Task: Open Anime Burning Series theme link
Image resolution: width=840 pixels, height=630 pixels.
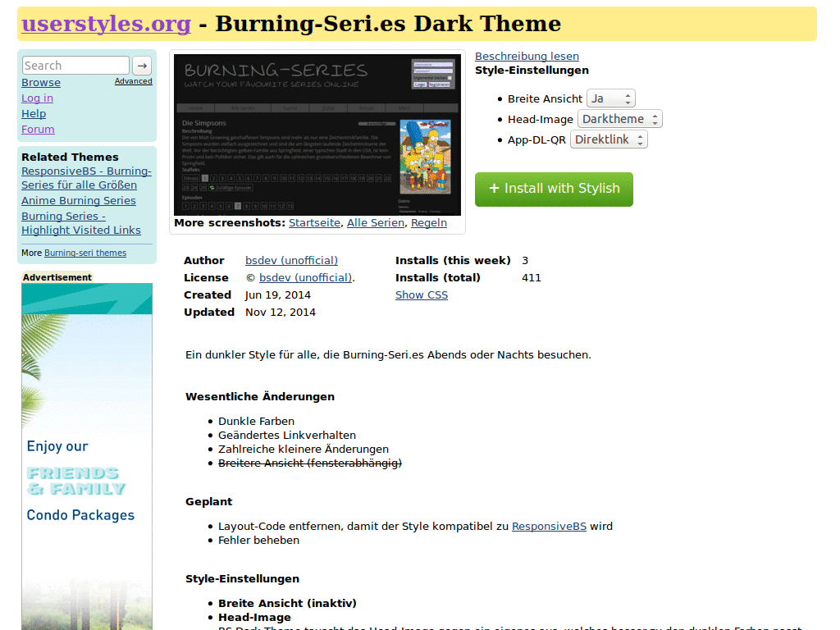Action: [x=79, y=200]
